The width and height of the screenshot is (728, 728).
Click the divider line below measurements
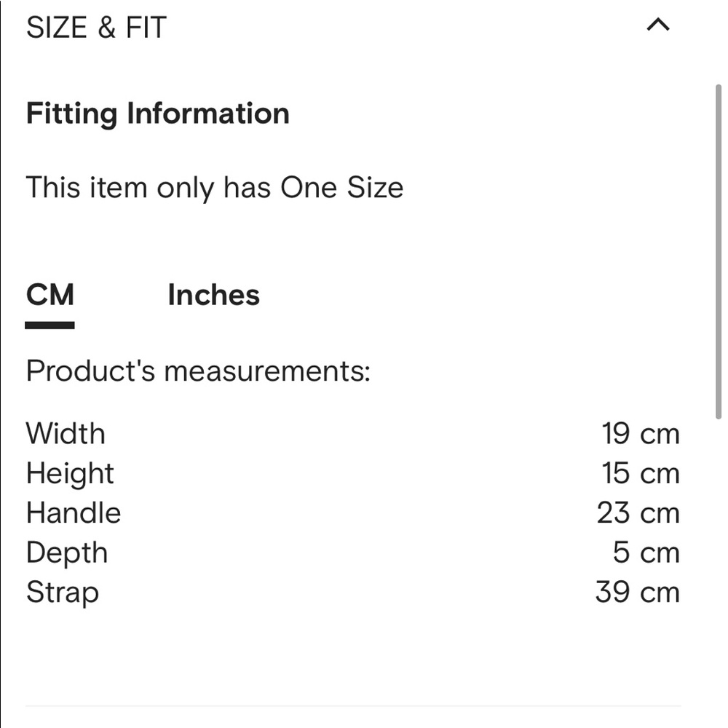[x=353, y=705]
